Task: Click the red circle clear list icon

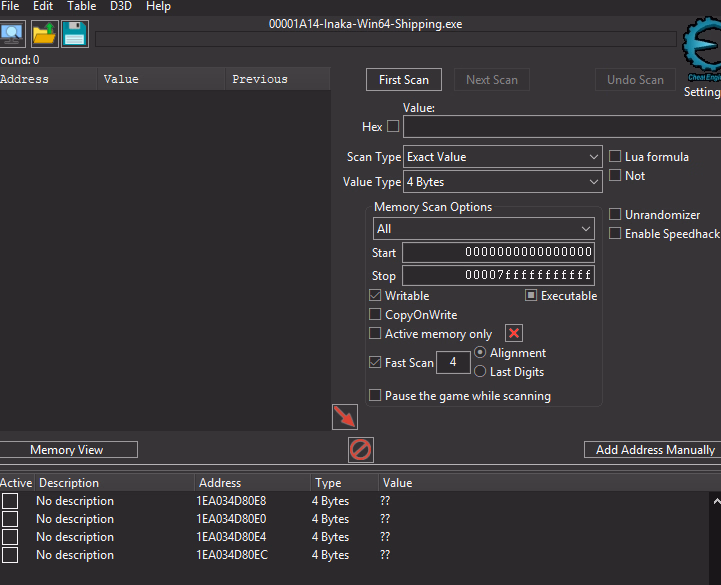Action: point(361,450)
